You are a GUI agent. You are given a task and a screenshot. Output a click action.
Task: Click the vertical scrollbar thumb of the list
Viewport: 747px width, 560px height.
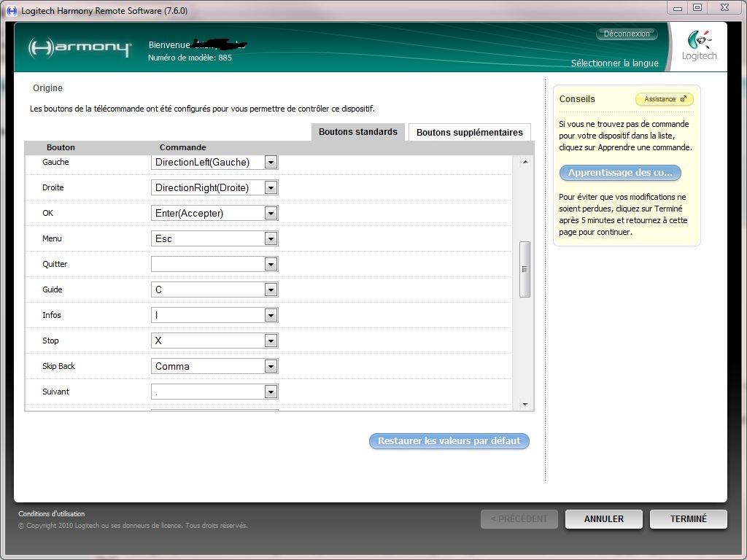click(x=525, y=269)
